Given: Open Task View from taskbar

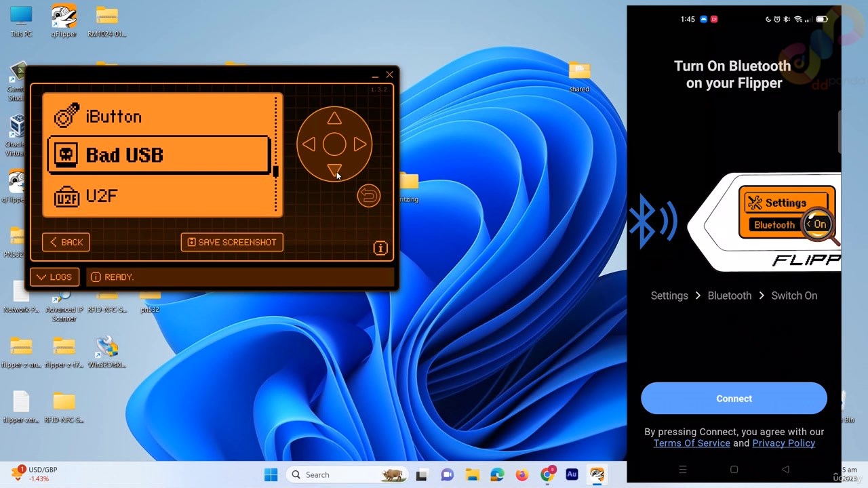Looking at the screenshot, I should (421, 474).
